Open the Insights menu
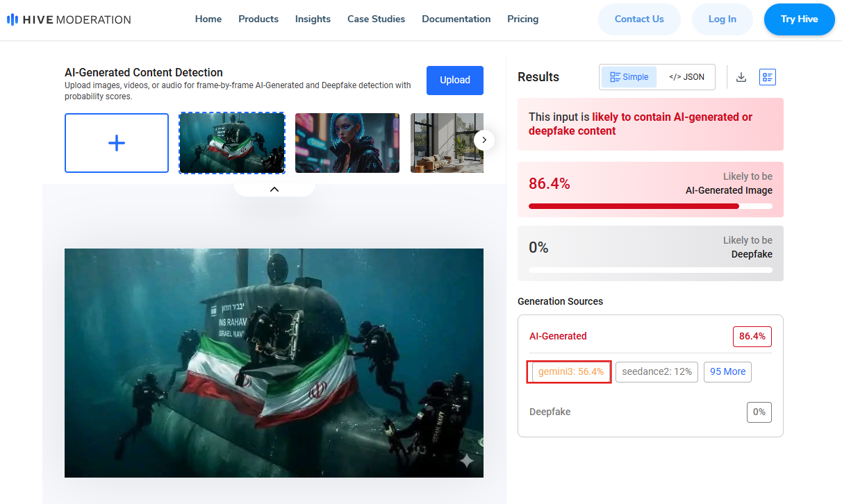The image size is (842, 504). (313, 19)
